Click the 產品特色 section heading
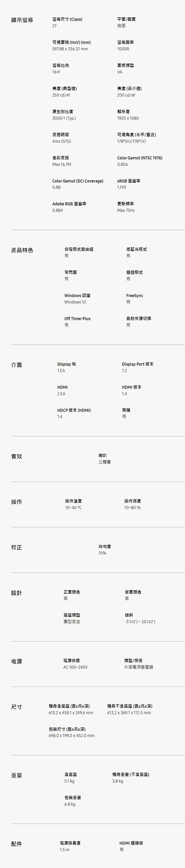This screenshot has height=868, width=185. [22, 250]
